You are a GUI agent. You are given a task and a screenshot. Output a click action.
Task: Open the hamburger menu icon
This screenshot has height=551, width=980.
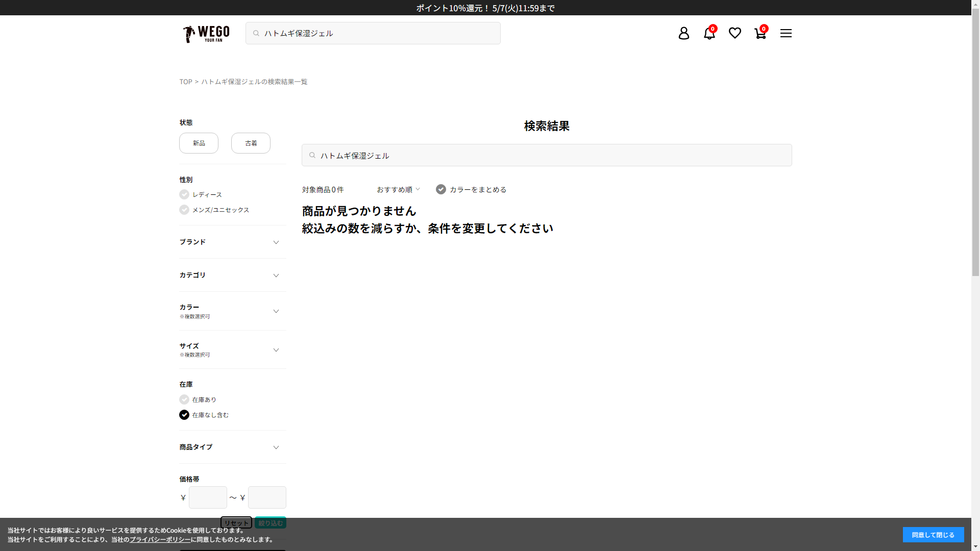(x=786, y=33)
